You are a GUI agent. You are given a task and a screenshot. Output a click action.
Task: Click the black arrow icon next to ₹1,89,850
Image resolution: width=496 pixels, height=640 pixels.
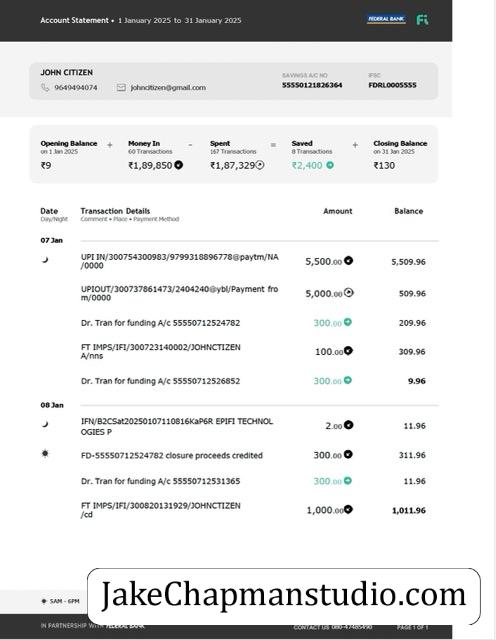click(x=178, y=165)
